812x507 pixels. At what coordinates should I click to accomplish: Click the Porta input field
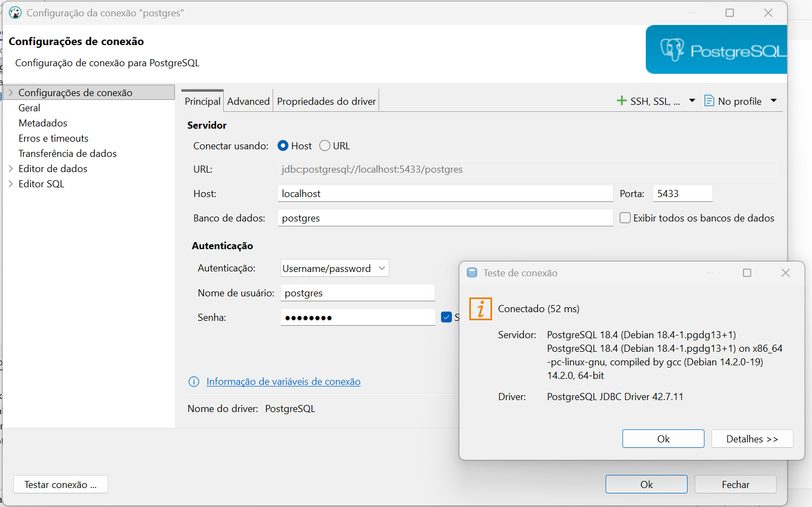pyautogui.click(x=683, y=193)
